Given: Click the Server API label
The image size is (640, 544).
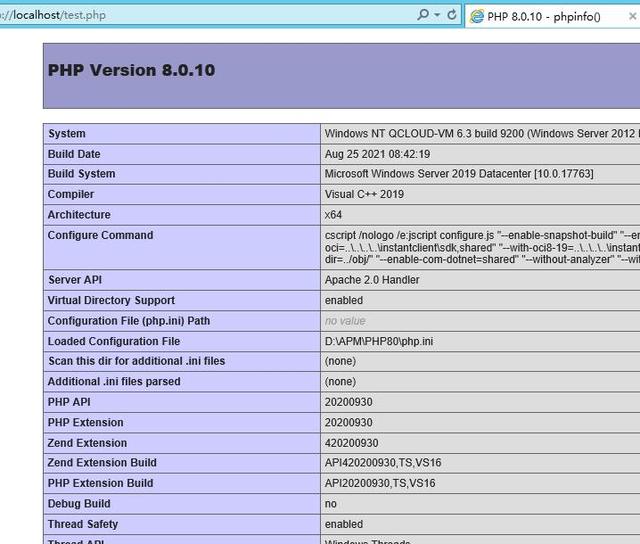Looking at the screenshot, I should [75, 280].
